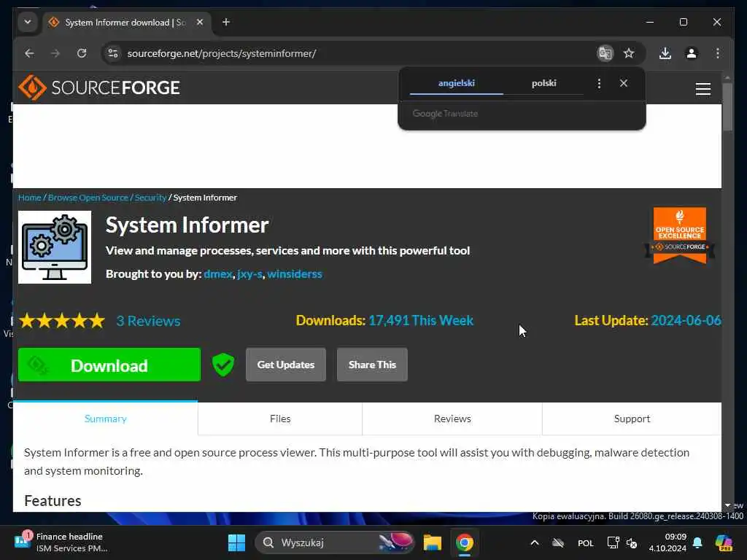The image size is (747, 560).
Task: Open new browser tab
Action: 226,23
